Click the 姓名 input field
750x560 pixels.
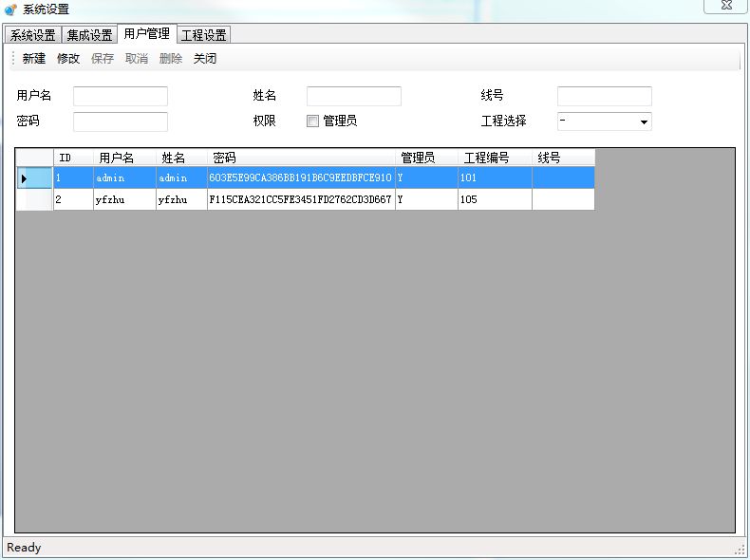click(353, 97)
